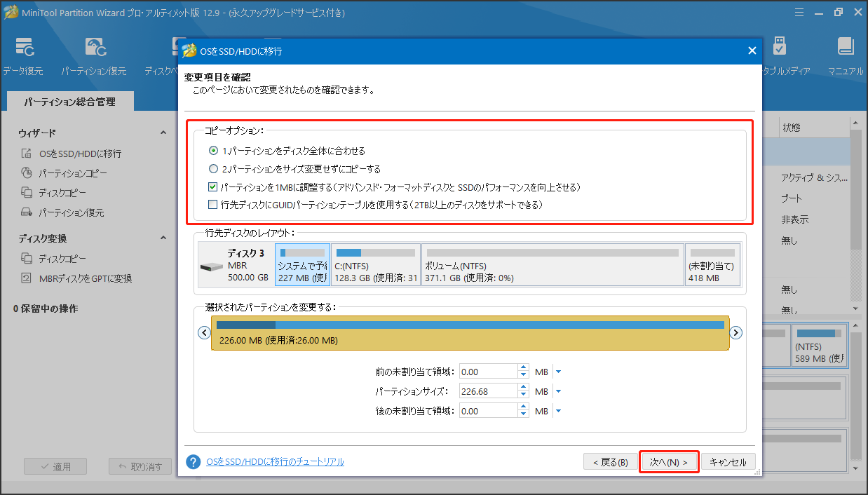Click the パーティションコピー icon in the wizard list
This screenshot has height=495, width=868.
pos(26,173)
